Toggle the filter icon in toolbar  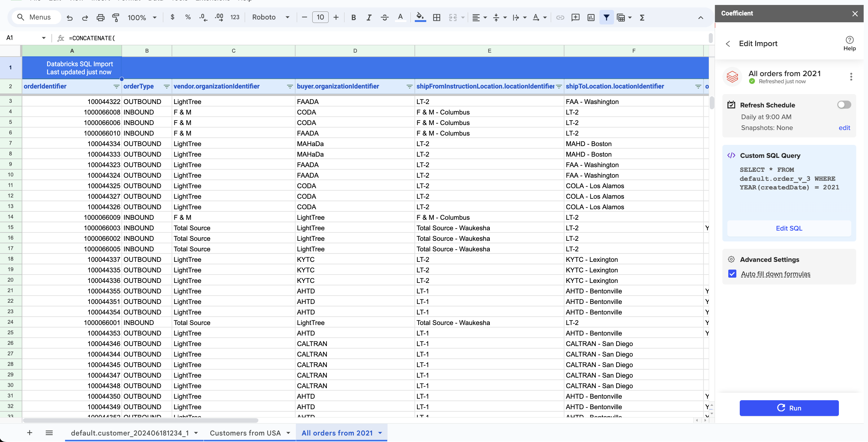[606, 18]
